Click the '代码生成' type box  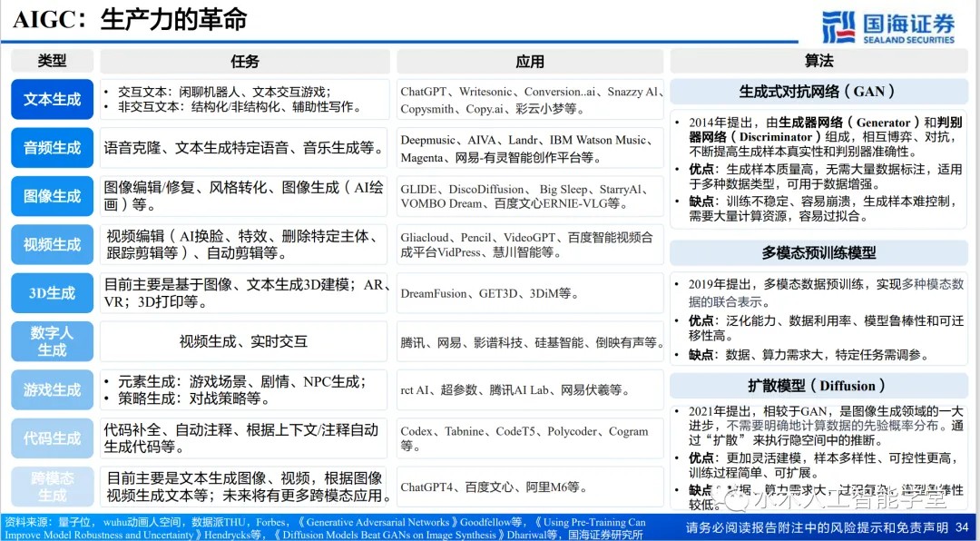pyautogui.click(x=52, y=438)
